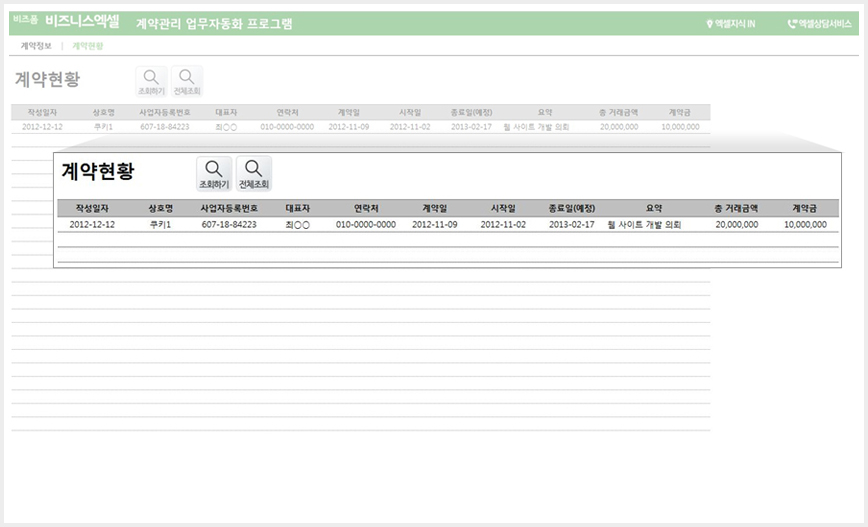Select the faded 종료일(예정) header in the background sheet
868x527 pixels.
point(472,112)
